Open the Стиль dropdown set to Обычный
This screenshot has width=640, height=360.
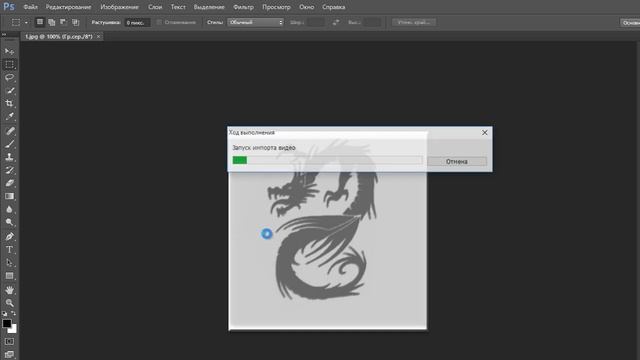tap(256, 22)
